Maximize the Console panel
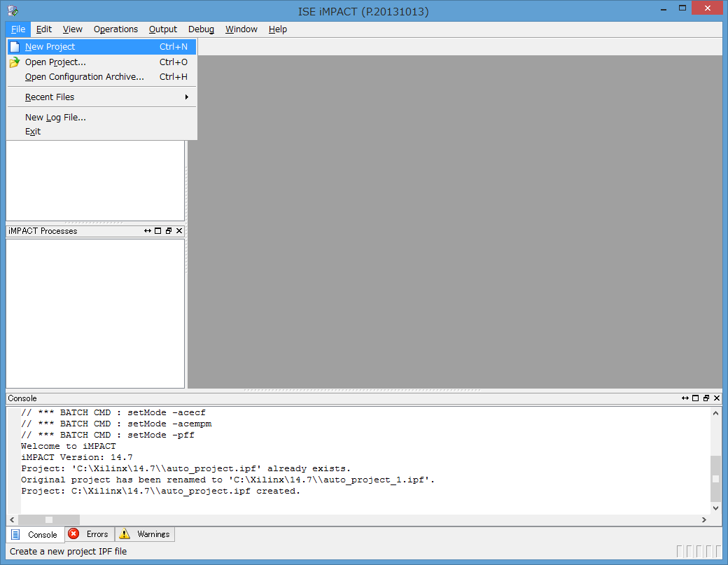This screenshot has width=728, height=565. tap(695, 398)
